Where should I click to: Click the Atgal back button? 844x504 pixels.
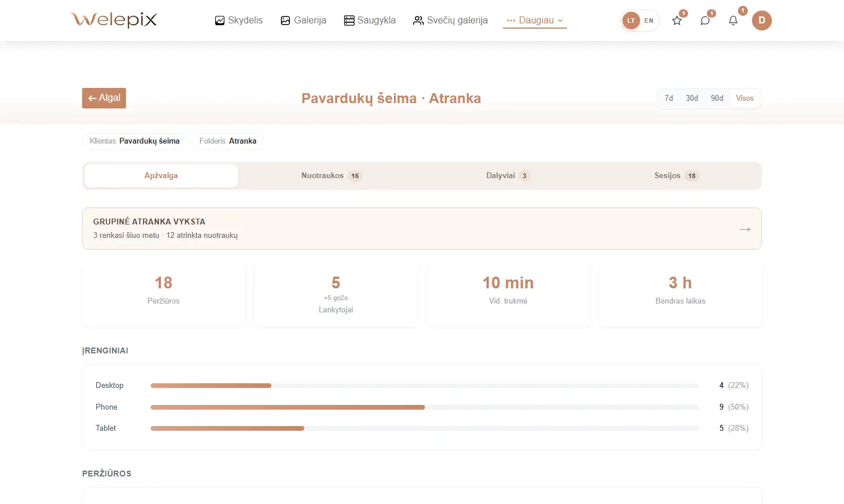(x=104, y=98)
